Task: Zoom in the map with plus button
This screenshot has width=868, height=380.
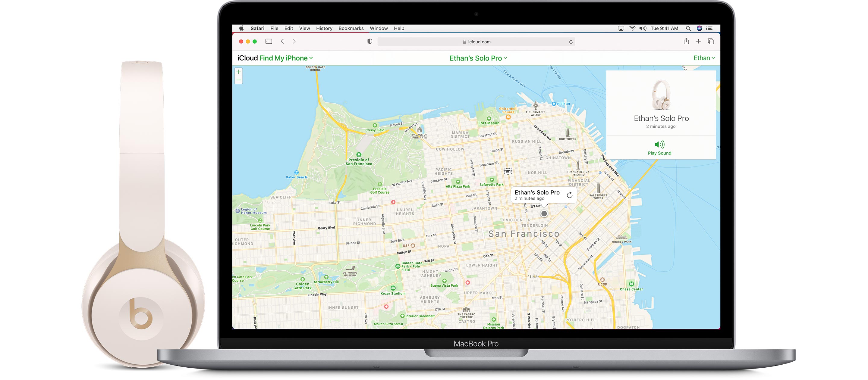Action: tap(239, 72)
